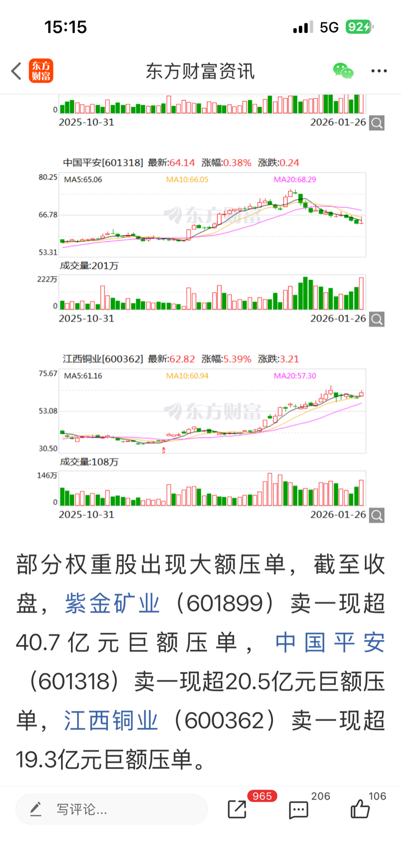Image resolution: width=401 pixels, height=868 pixels.
Task: Tap the MA5:65.06 indicator label
Action: (x=83, y=180)
